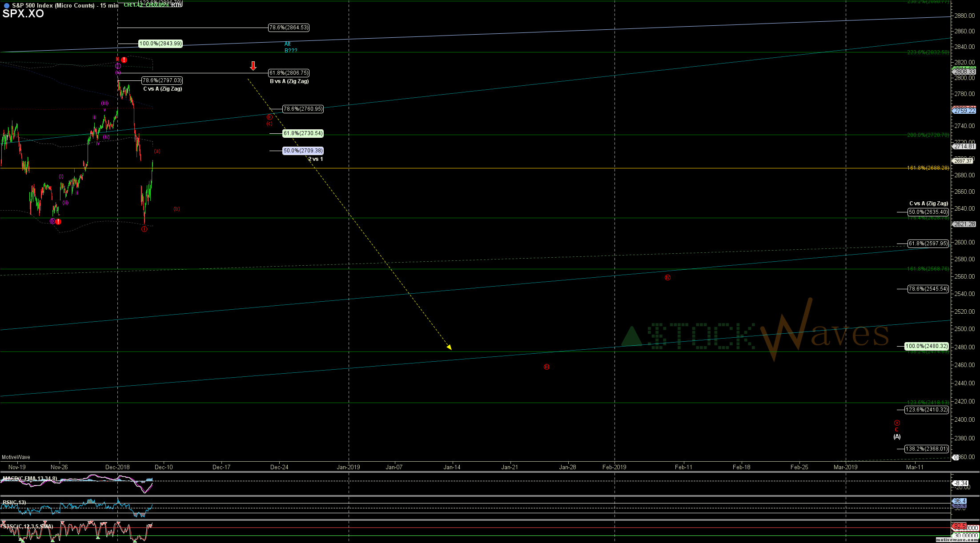Select the 61.8%(2730.54) Fibonacci label
980x543 pixels.
tap(303, 133)
